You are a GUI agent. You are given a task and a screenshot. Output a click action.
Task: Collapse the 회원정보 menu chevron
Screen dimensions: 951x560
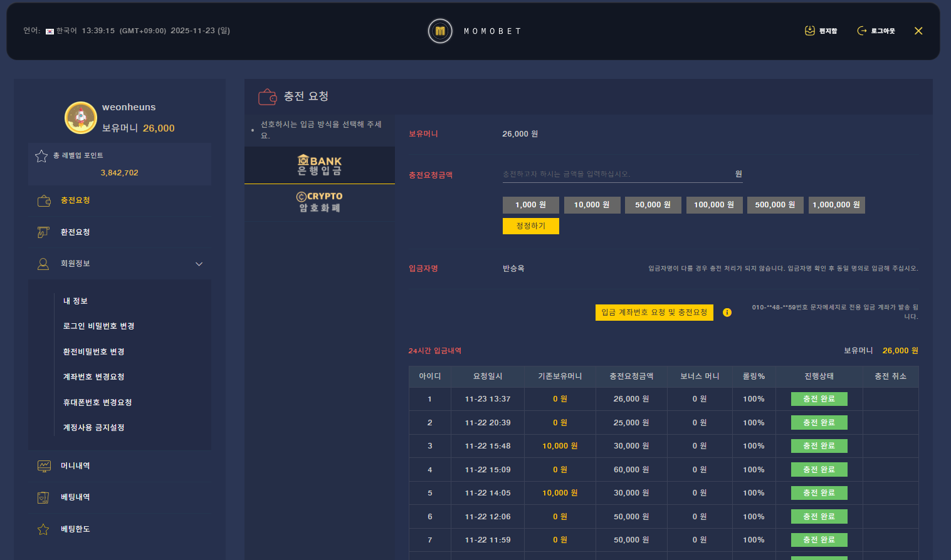pos(199,264)
